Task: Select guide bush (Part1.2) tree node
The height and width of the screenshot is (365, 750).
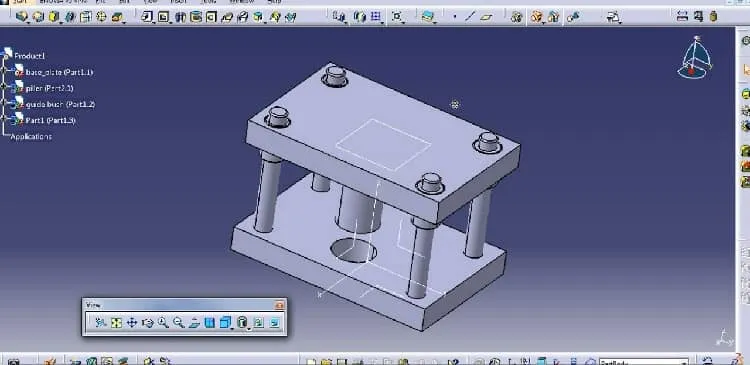Action: 60,104
